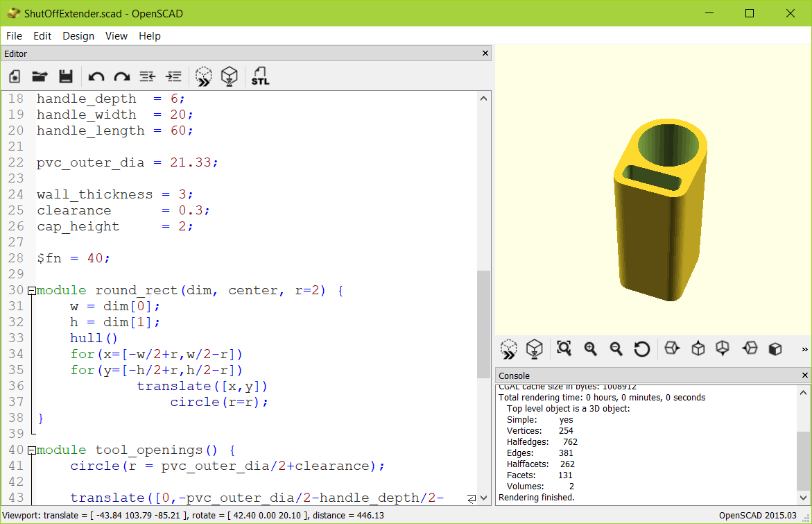Open the View menu
The width and height of the screenshot is (812, 524).
click(116, 35)
